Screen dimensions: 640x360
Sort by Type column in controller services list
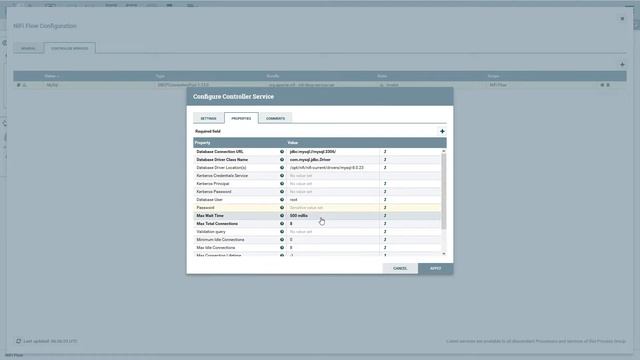(160, 76)
